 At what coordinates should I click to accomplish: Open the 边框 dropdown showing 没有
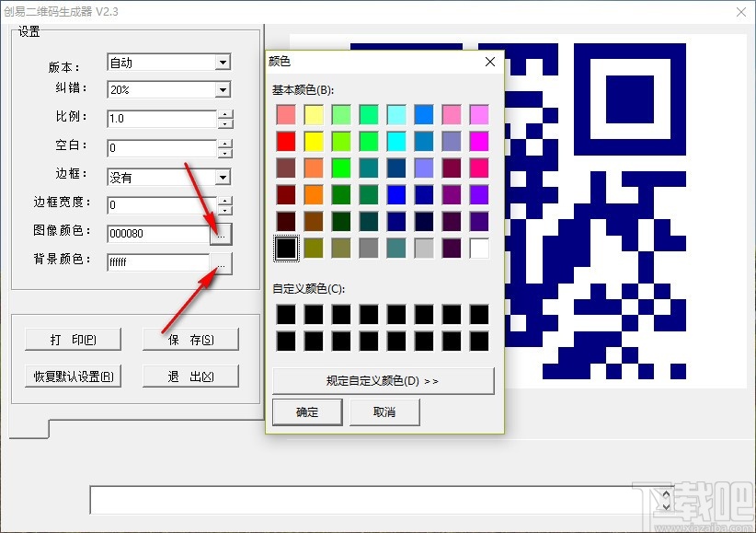[223, 177]
